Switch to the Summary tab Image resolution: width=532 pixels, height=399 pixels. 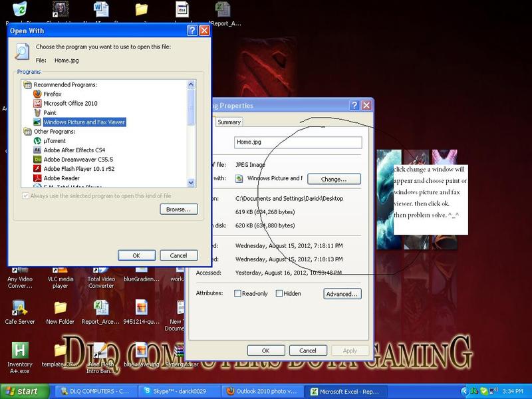[229, 122]
